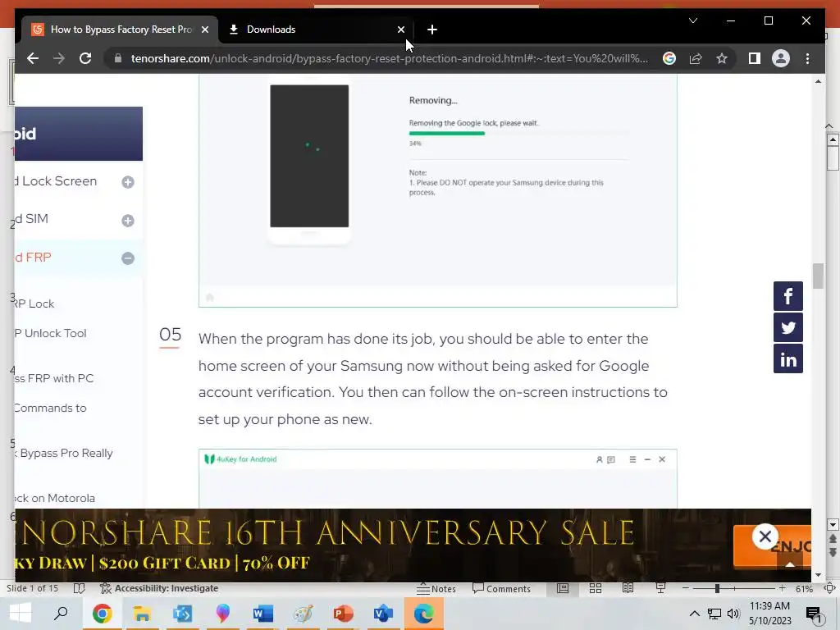Open the FRP Unlock Tool link
Viewport: 840px width, 630px height.
point(50,333)
